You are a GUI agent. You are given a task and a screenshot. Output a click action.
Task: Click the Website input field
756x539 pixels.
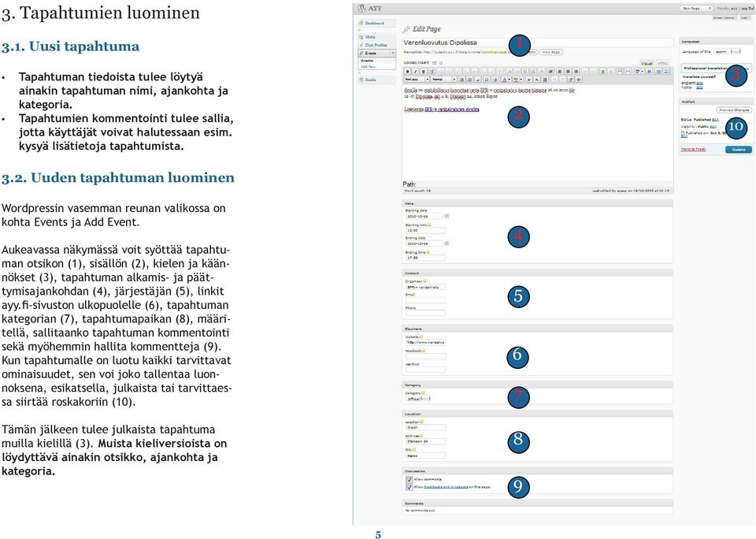(x=426, y=343)
